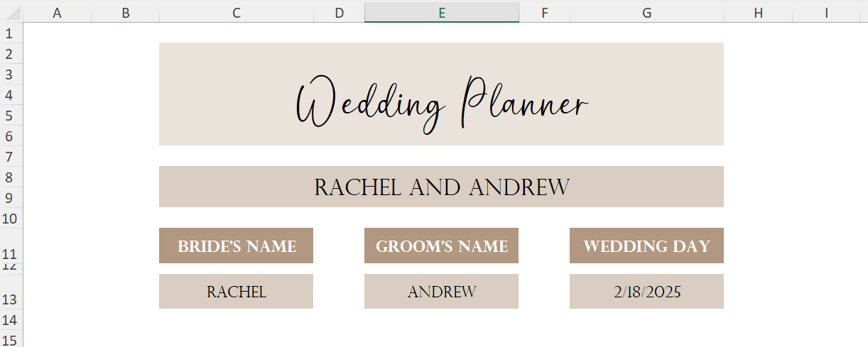
Task: Select column C header
Action: click(x=236, y=13)
